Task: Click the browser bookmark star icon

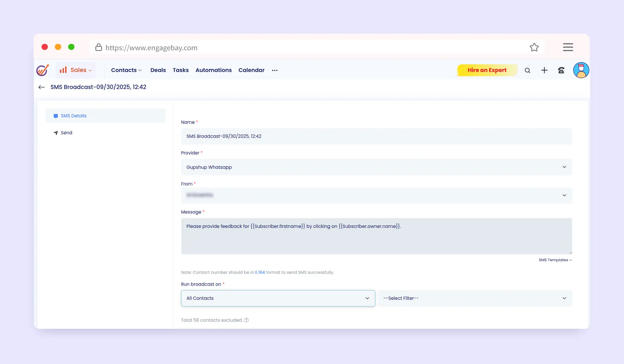Action: (534, 48)
